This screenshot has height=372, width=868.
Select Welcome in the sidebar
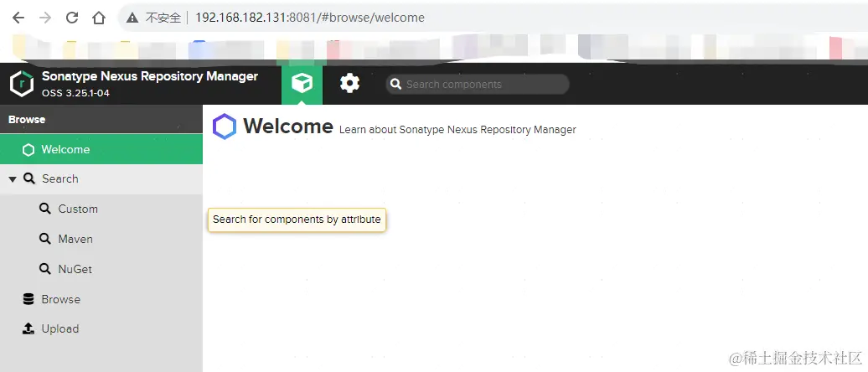pos(101,149)
